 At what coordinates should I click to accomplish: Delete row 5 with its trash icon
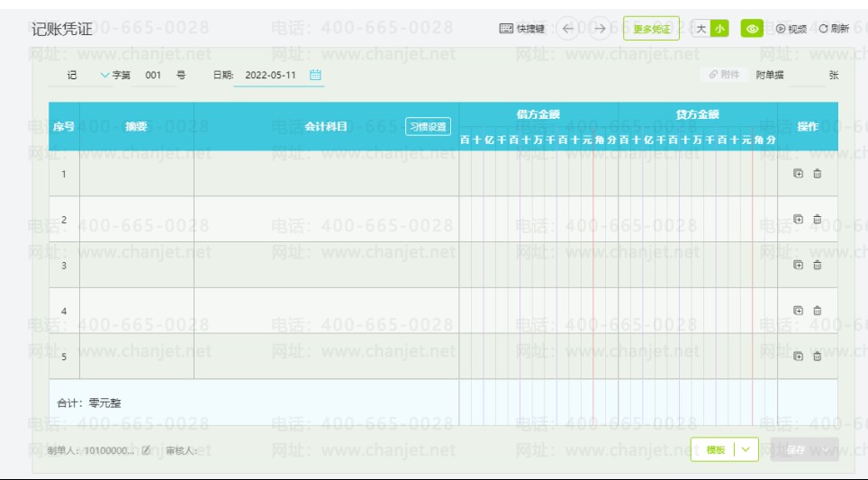[x=817, y=356]
